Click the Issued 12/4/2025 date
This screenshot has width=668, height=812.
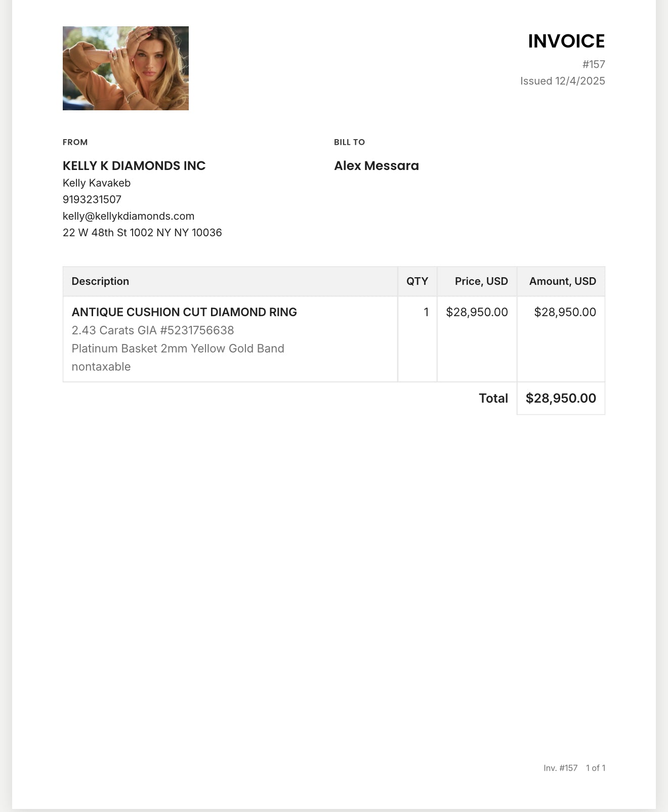(x=562, y=81)
